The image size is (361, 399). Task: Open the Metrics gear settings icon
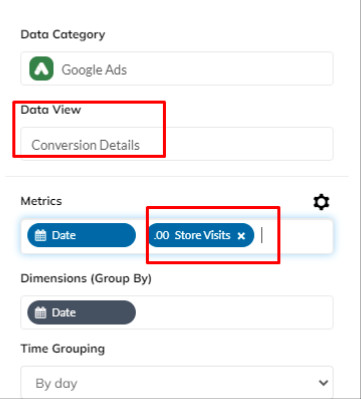coord(321,202)
